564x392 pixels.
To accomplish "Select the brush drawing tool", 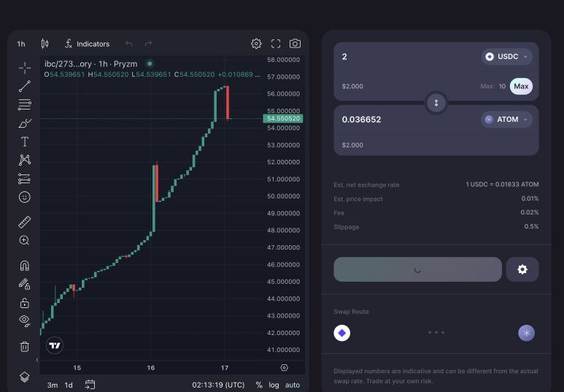I will point(25,123).
